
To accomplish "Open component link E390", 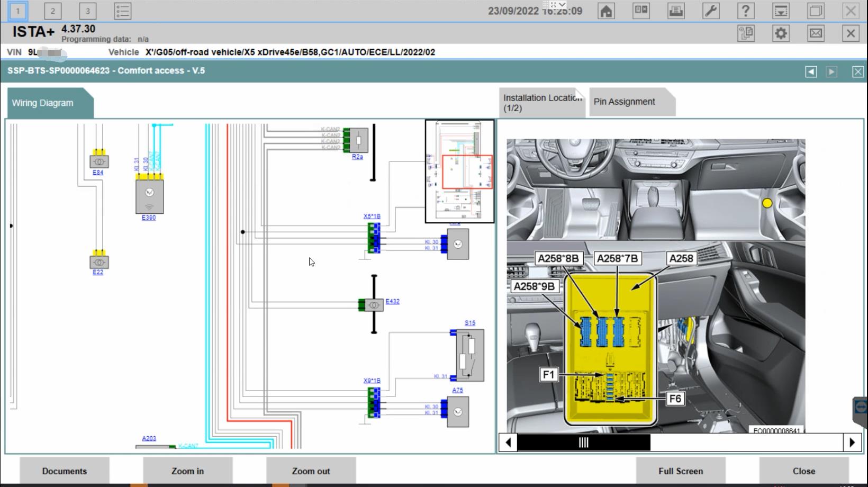I will coord(149,218).
